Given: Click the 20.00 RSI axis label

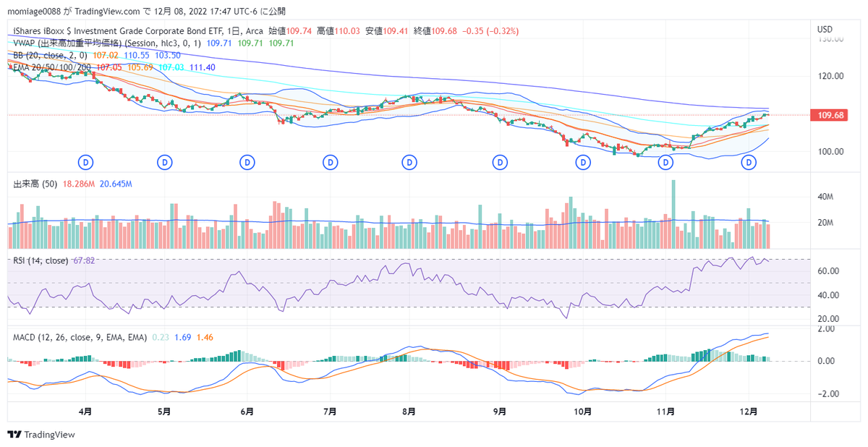Looking at the screenshot, I should tap(828, 319).
